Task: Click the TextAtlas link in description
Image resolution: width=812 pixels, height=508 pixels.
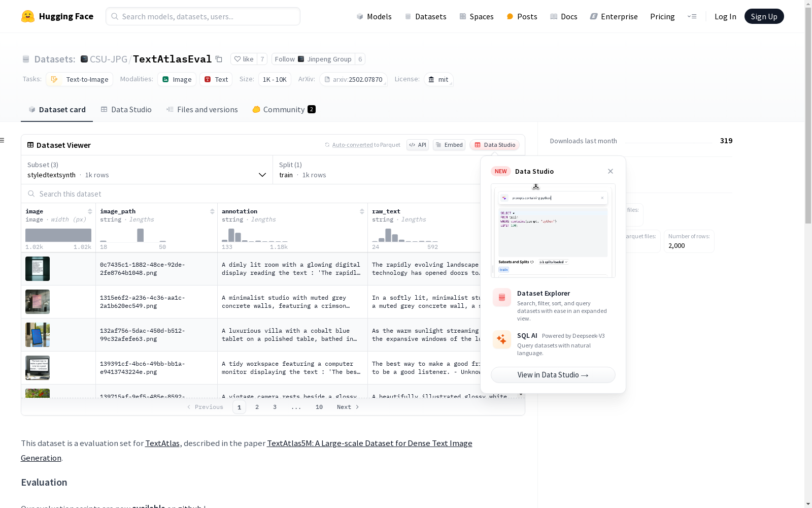Action: pyautogui.click(x=162, y=443)
